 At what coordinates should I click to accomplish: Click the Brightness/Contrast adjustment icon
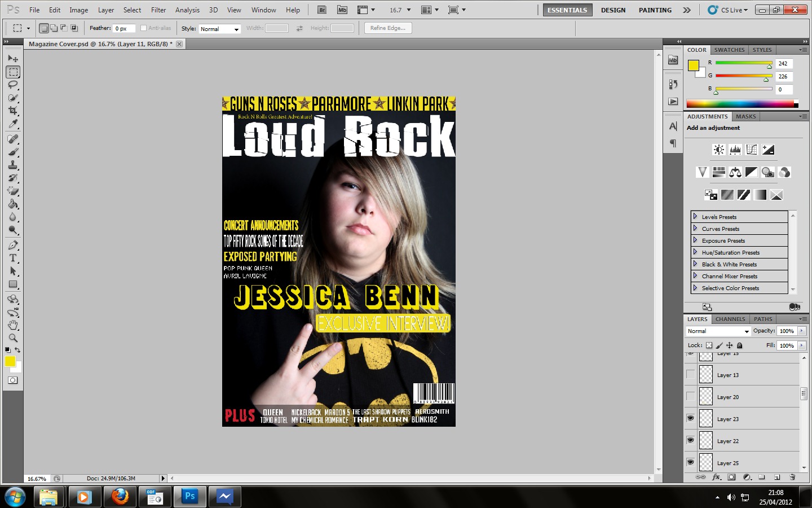coord(718,150)
